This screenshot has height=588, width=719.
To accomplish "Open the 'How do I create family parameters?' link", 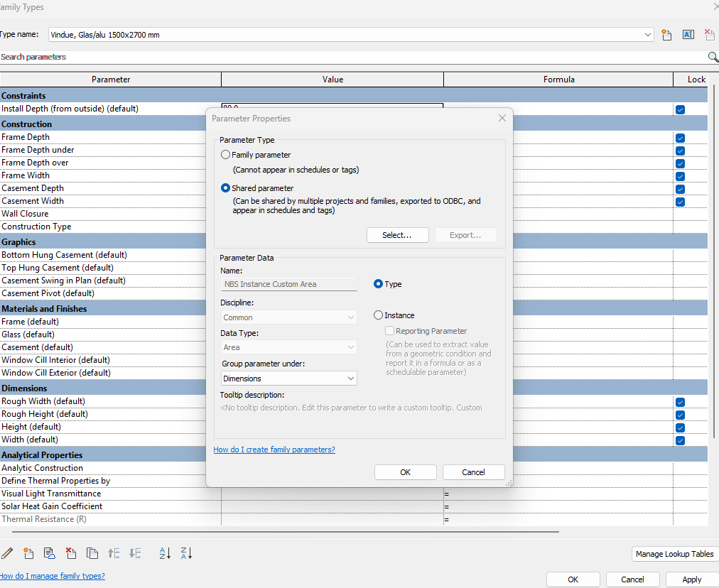I will click(x=274, y=450).
